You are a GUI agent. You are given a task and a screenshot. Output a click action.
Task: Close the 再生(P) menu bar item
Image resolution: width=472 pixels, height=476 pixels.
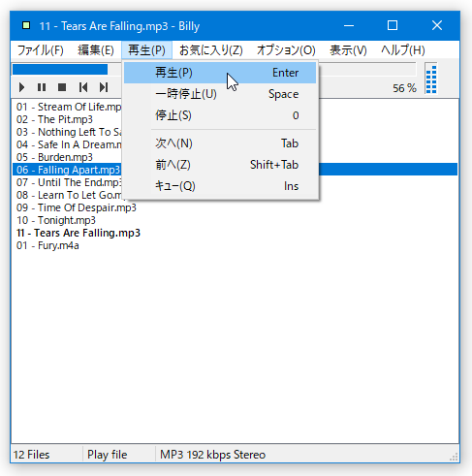(x=146, y=50)
